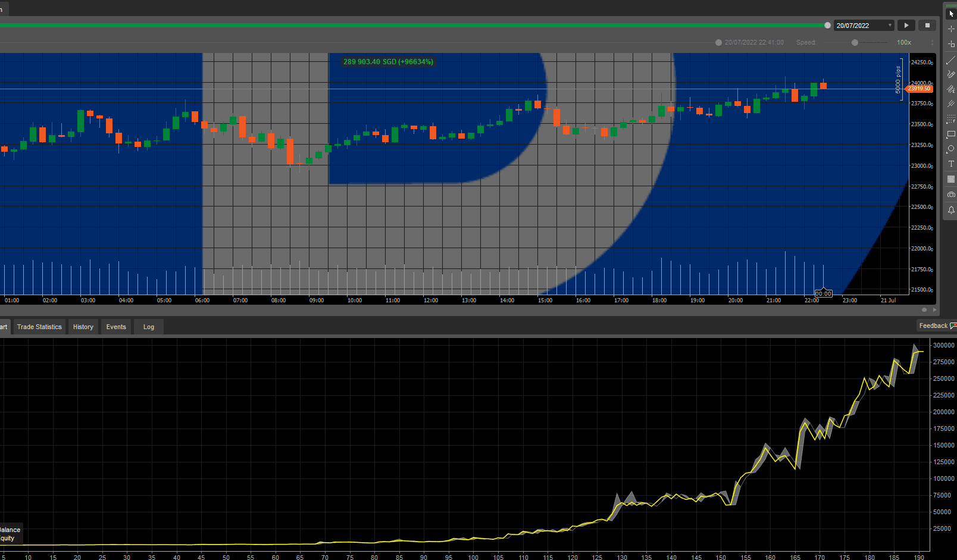Activate the crosshair tool
The image size is (957, 560).
pyautogui.click(x=950, y=28)
